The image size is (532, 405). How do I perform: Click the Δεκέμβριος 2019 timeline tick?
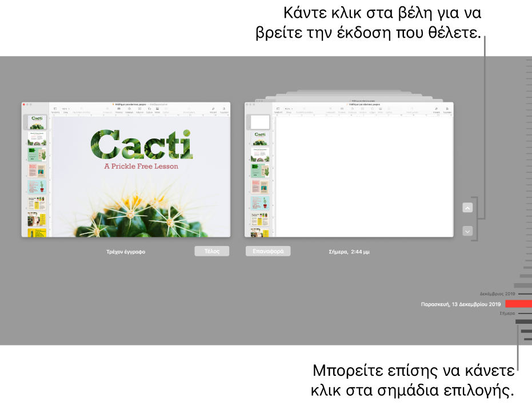pos(525,293)
